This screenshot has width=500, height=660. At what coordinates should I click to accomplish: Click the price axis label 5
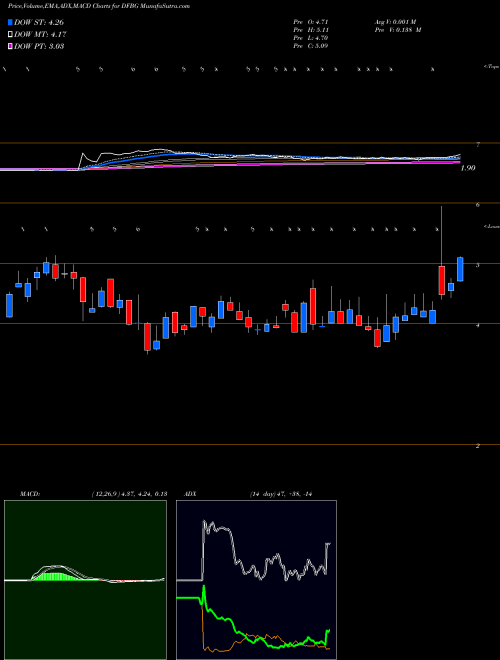478,265
